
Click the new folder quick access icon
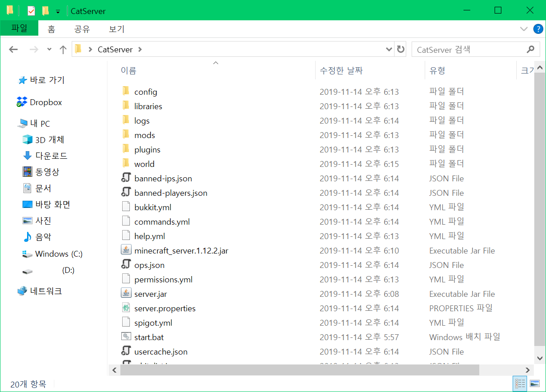[45, 10]
